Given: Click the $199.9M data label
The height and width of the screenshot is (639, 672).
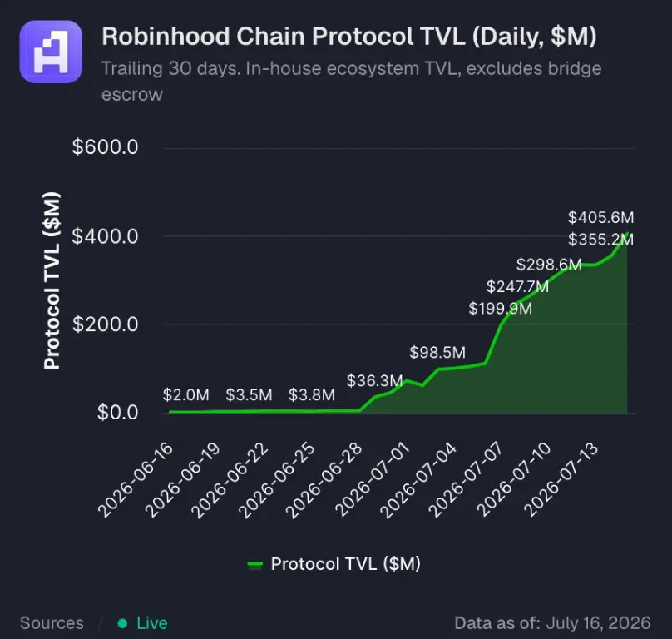Looking at the screenshot, I should tap(500, 309).
